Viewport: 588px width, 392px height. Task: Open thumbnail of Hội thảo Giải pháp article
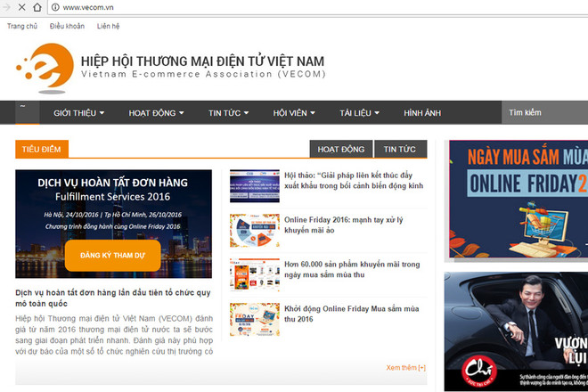pos(255,185)
